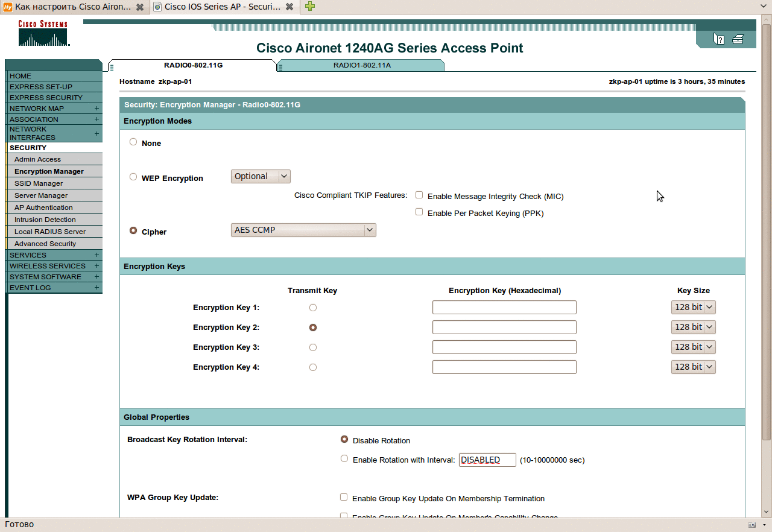The width and height of the screenshot is (772, 532).
Task: Switch to RADIO1-802.11A tab
Action: pos(362,65)
